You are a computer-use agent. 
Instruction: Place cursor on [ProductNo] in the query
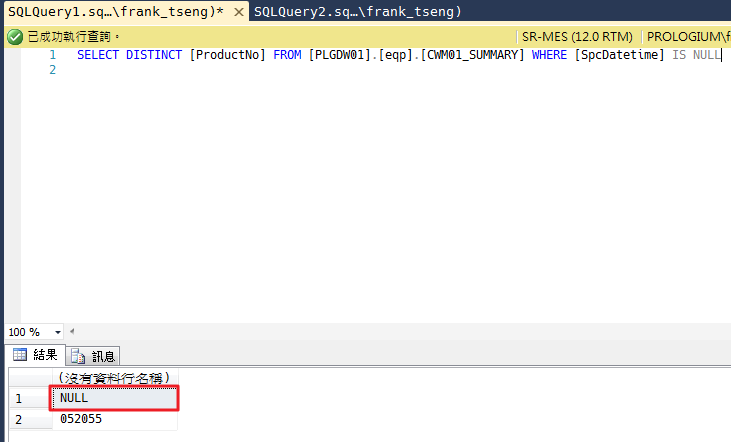pos(227,55)
